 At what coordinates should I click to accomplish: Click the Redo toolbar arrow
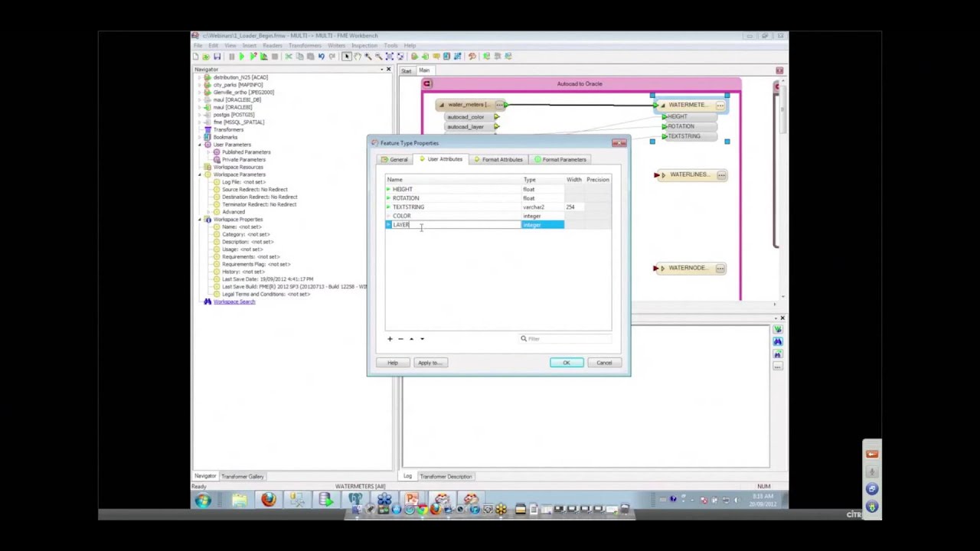(x=332, y=56)
